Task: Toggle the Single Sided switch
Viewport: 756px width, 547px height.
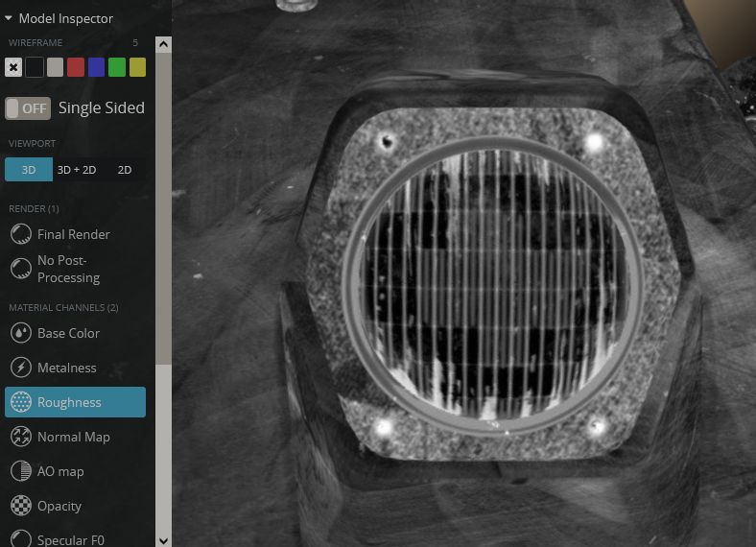Action: (x=28, y=108)
